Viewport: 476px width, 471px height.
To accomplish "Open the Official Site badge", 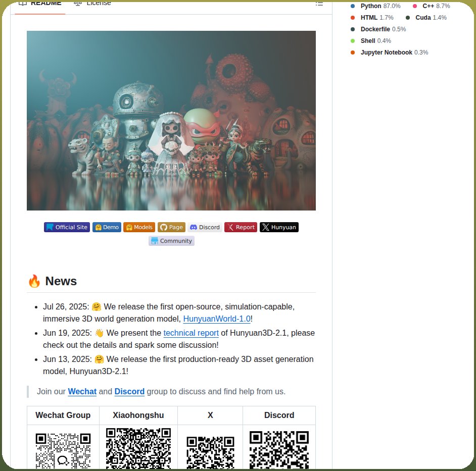I will point(67,227).
